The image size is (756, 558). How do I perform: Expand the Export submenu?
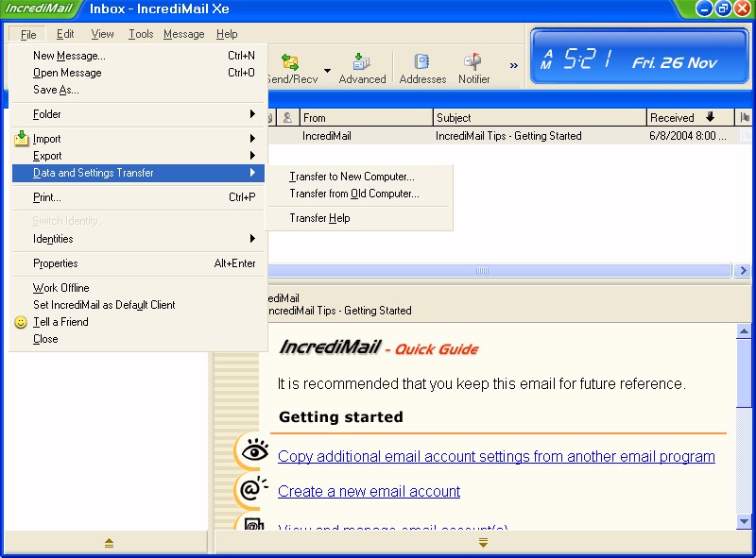click(47, 156)
